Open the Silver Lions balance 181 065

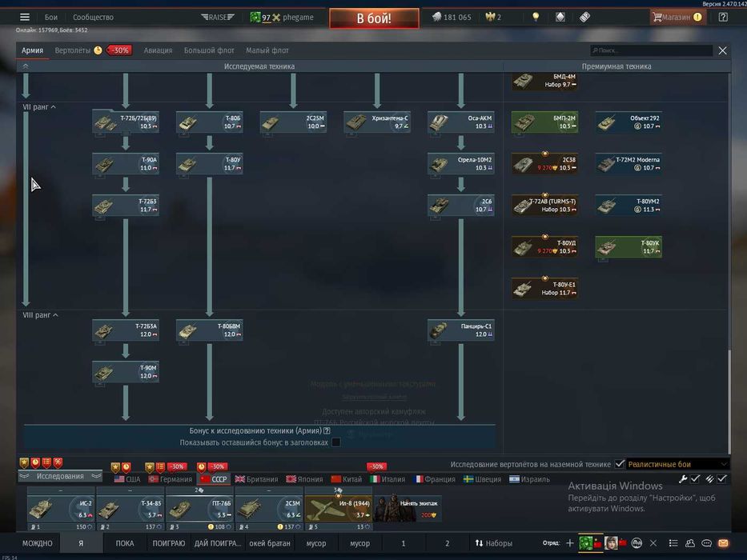452,17
